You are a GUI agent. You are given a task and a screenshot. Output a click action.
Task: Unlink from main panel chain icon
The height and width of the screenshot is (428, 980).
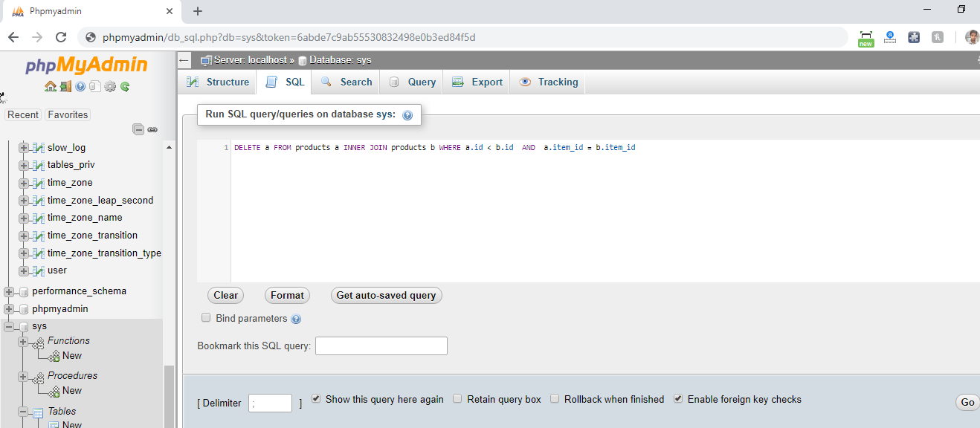pos(152,129)
